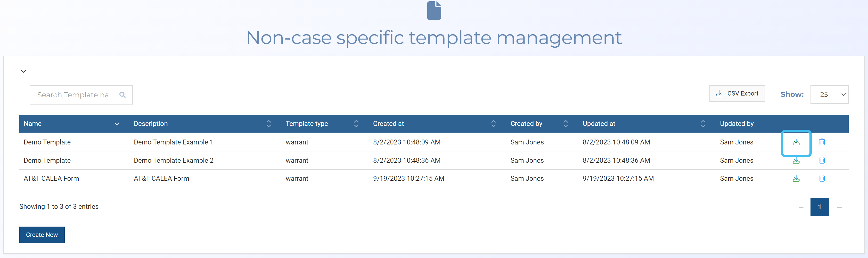This screenshot has height=258, width=868.
Task: Sort the table by Name column
Action: click(117, 124)
